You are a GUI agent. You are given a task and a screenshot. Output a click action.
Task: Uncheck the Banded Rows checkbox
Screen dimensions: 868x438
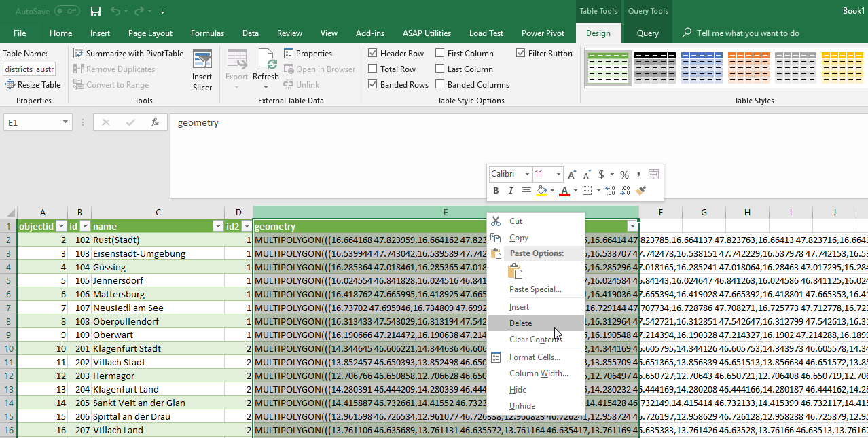coord(373,85)
